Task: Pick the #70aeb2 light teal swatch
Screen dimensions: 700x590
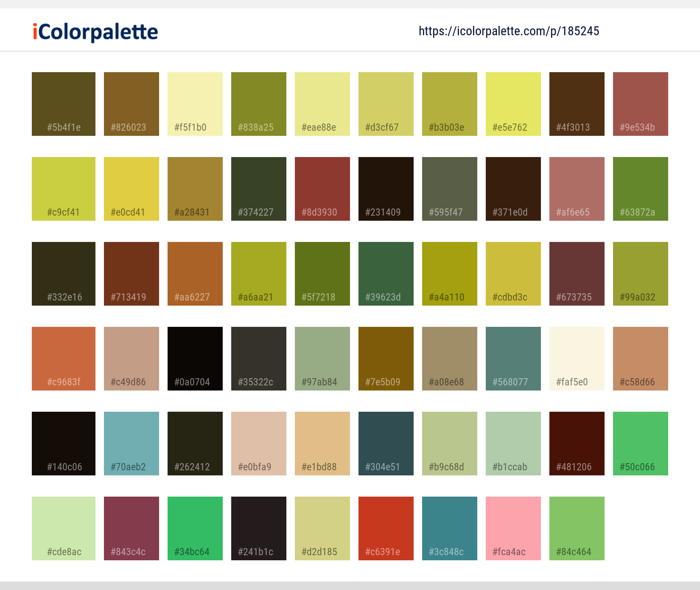Action: pos(132,444)
